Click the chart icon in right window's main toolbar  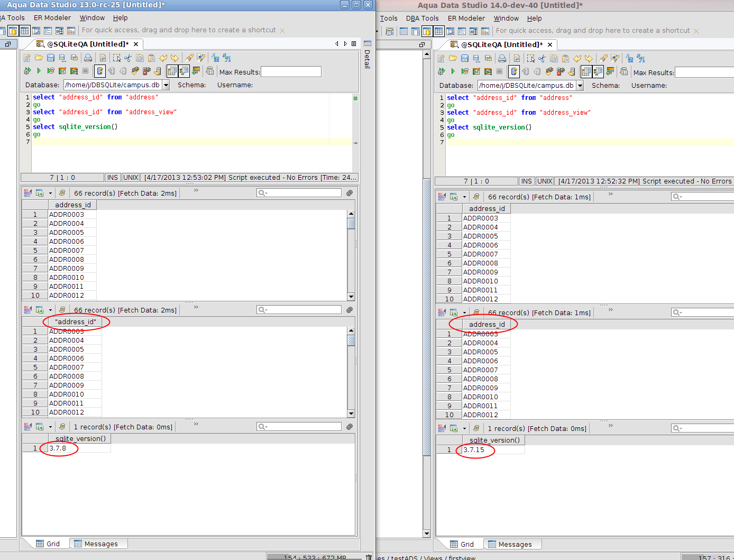coord(485,31)
